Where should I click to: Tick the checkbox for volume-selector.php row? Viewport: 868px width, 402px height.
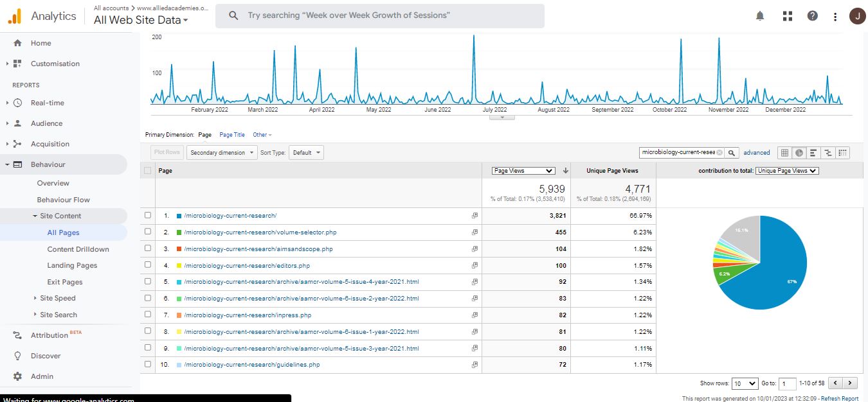(149, 232)
